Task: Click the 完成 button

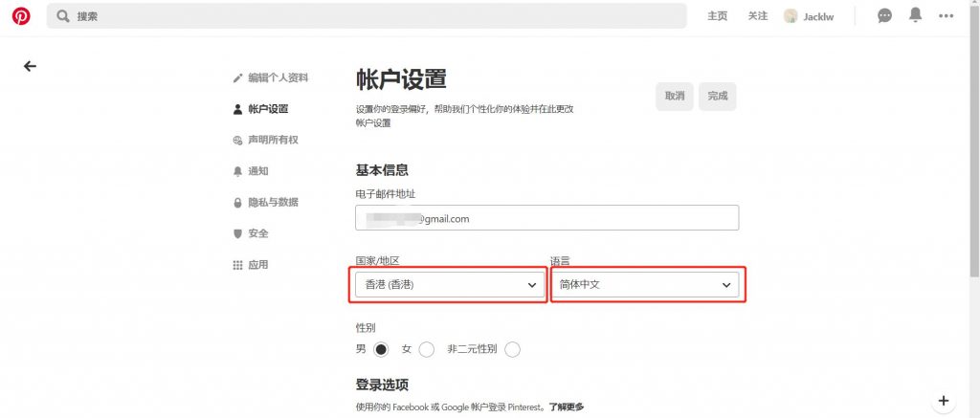Action: pos(717,96)
